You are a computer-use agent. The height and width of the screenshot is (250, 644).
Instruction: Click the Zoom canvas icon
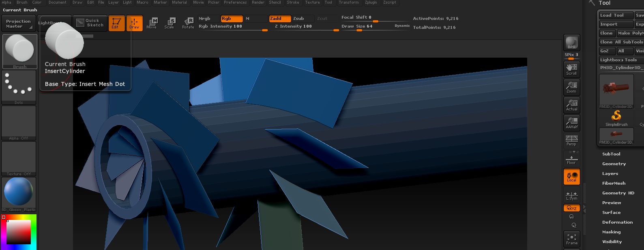tap(571, 87)
